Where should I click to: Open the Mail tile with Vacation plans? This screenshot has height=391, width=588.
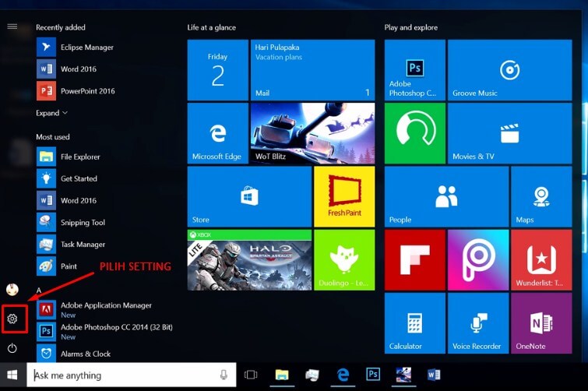click(313, 70)
